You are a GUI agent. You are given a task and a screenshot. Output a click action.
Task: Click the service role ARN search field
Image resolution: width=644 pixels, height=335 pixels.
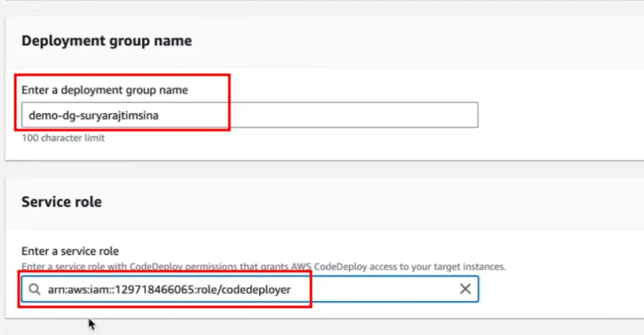(250, 289)
